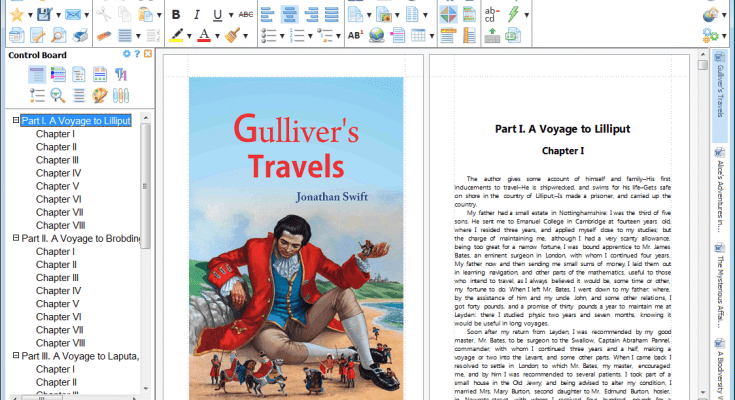
Task: Click the Gulliver's Travels cover image
Action: pos(296,238)
